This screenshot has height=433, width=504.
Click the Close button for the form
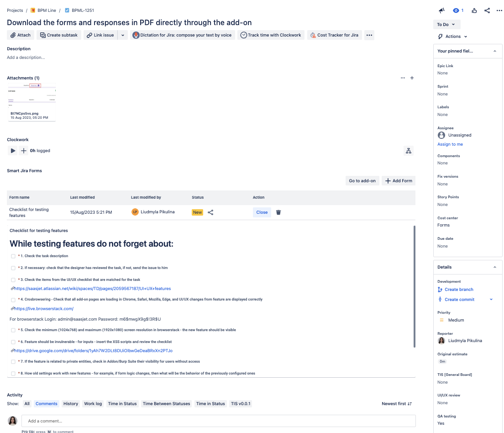262,212
